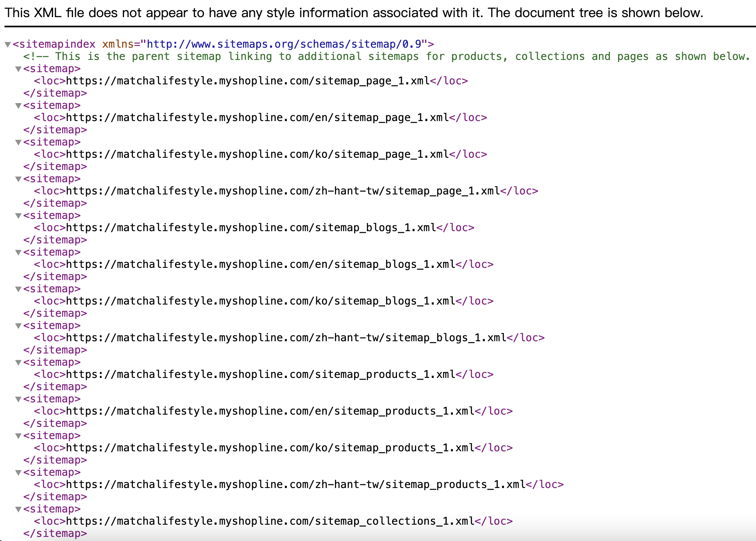Click the sitemaps.org xmlns namespace URL
The height and width of the screenshot is (541, 756).
(x=284, y=44)
